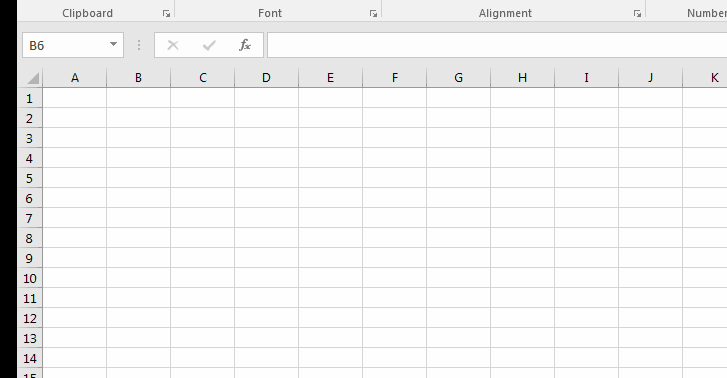Select row 13 header
This screenshot has width=727, height=378.
(30, 339)
